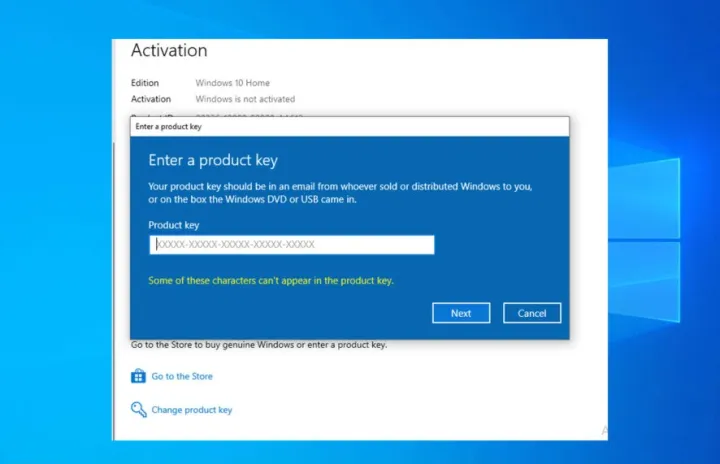
Task: Select the 'Windows is not activated' status text
Action: click(245, 99)
